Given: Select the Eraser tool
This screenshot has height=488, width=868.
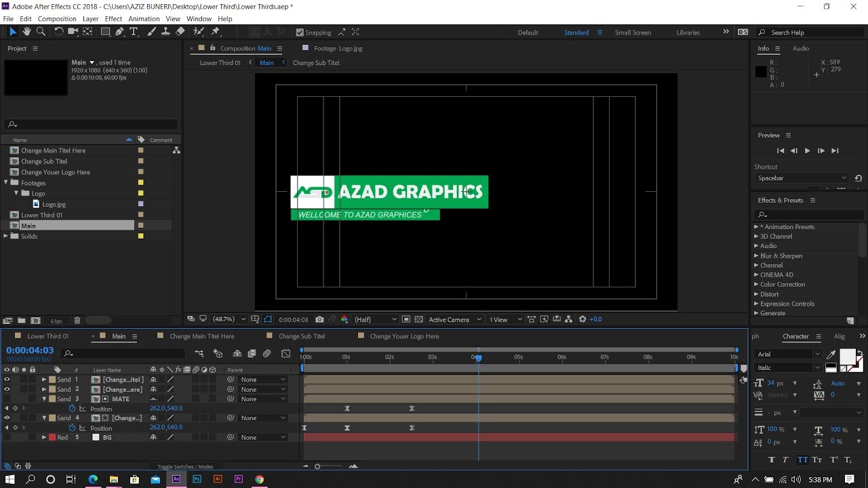Looking at the screenshot, I should pyautogui.click(x=180, y=32).
